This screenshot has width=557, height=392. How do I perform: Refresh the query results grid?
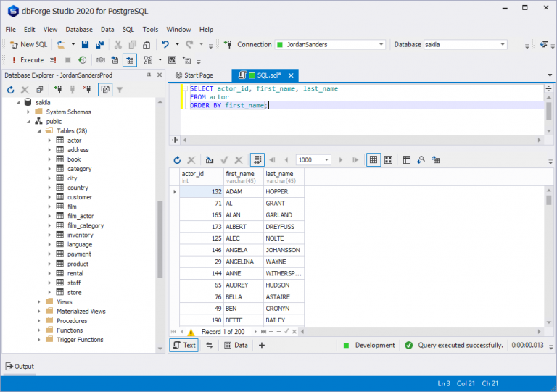pyautogui.click(x=177, y=160)
